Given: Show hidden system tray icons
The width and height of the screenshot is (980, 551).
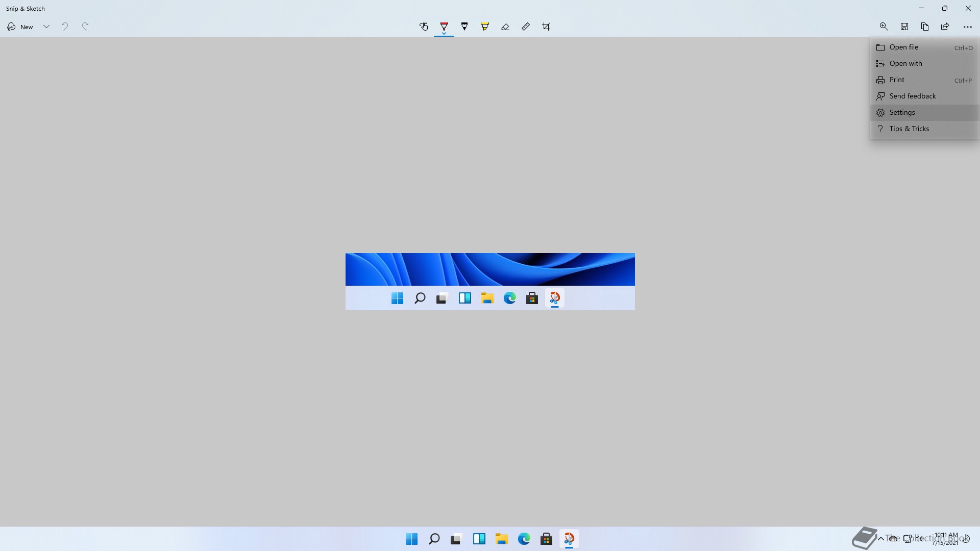Looking at the screenshot, I should pos(880,539).
